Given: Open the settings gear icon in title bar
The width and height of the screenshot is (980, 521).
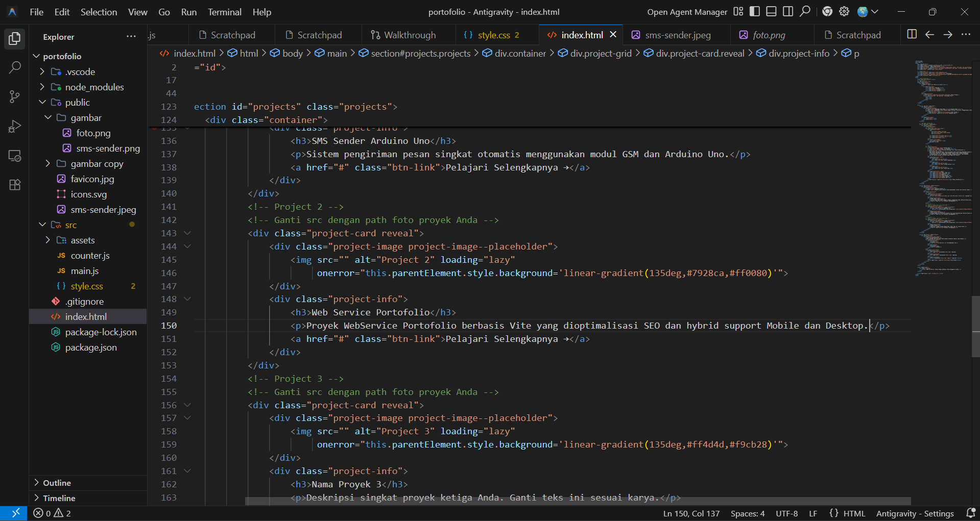Looking at the screenshot, I should tap(844, 12).
